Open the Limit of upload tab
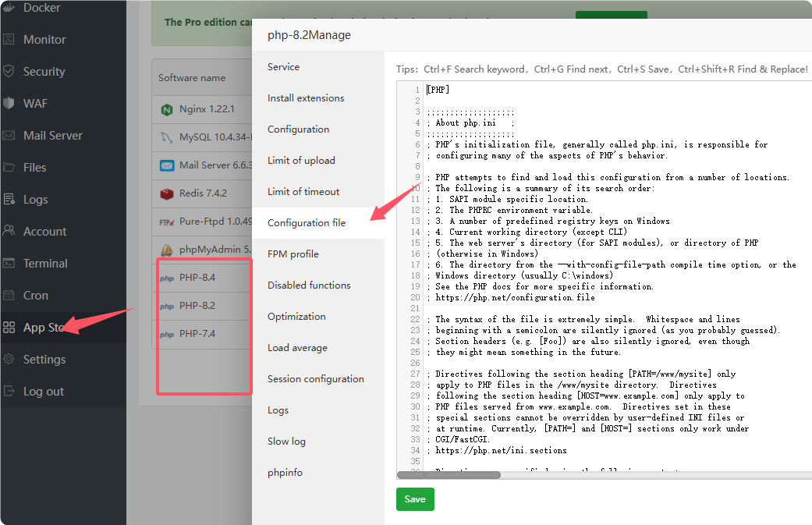This screenshot has width=812, height=525. pyautogui.click(x=318, y=161)
